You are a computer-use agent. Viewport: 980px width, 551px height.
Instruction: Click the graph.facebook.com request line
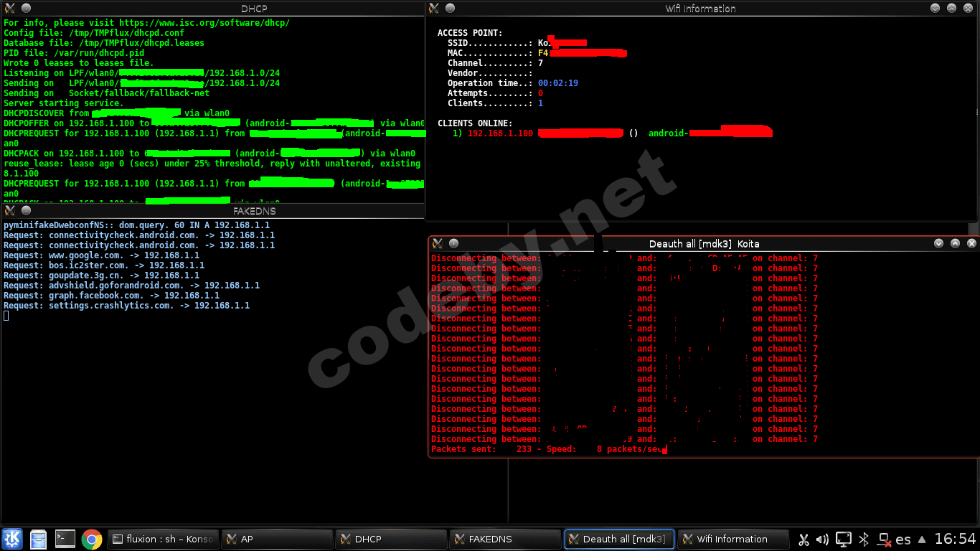(x=111, y=296)
